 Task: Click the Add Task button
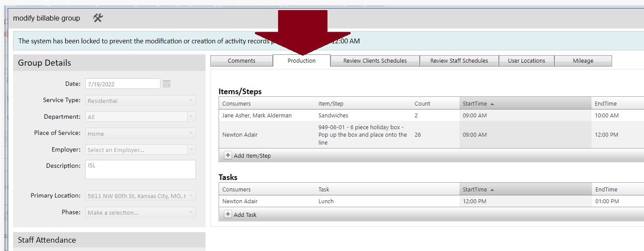tap(240, 215)
